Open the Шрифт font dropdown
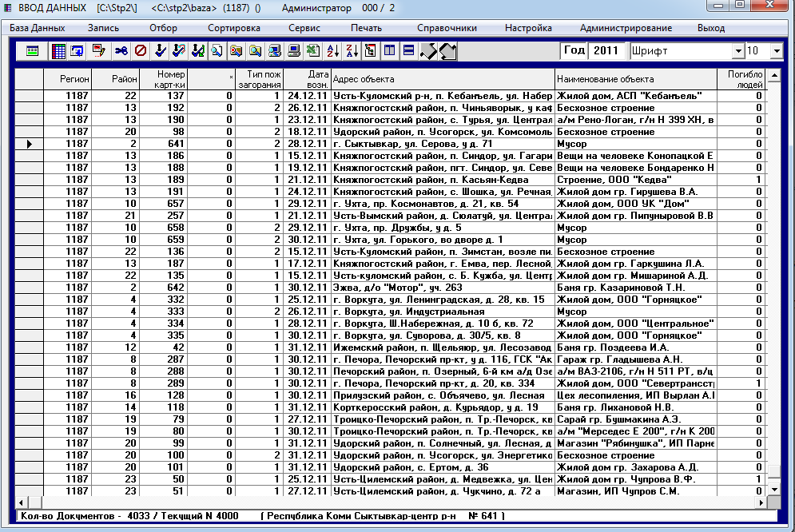The image size is (795, 532). 738,50
